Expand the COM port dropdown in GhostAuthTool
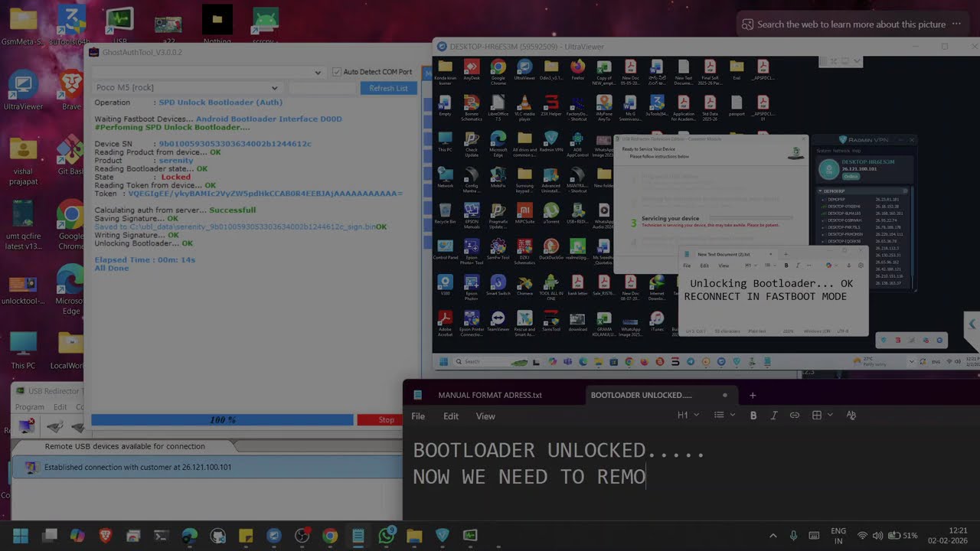 click(318, 72)
